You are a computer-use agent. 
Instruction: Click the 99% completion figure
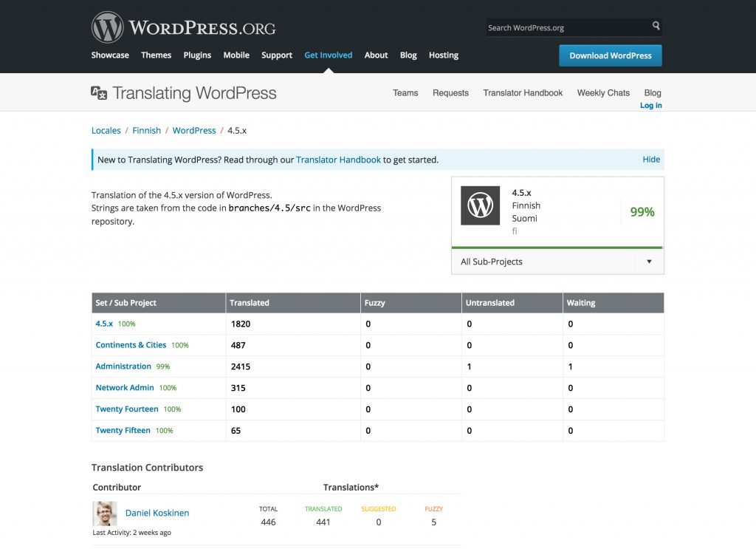(x=642, y=212)
